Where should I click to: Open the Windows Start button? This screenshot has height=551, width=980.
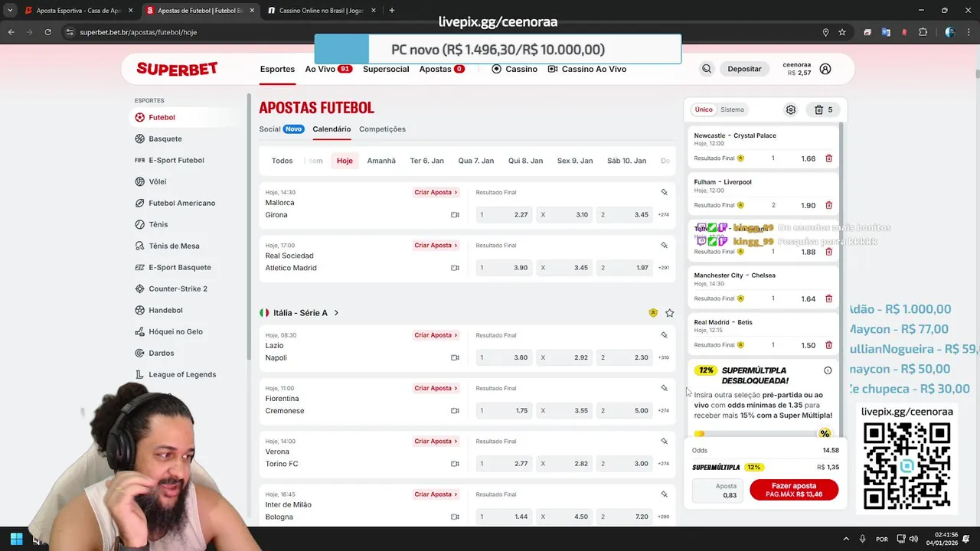16,539
